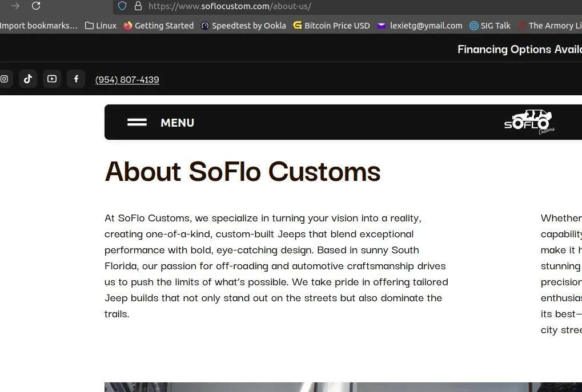The height and width of the screenshot is (392, 582).
Task: Open the YouTube social icon
Action: [52, 79]
